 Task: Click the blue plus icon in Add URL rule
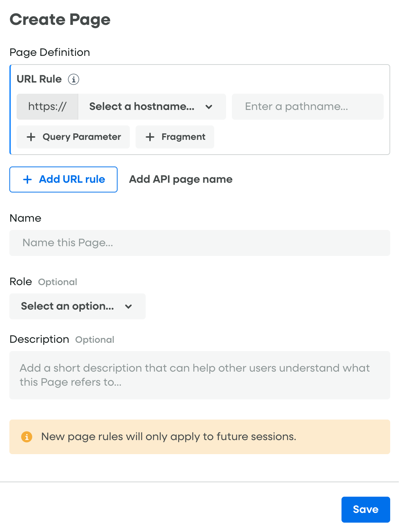coord(27,179)
